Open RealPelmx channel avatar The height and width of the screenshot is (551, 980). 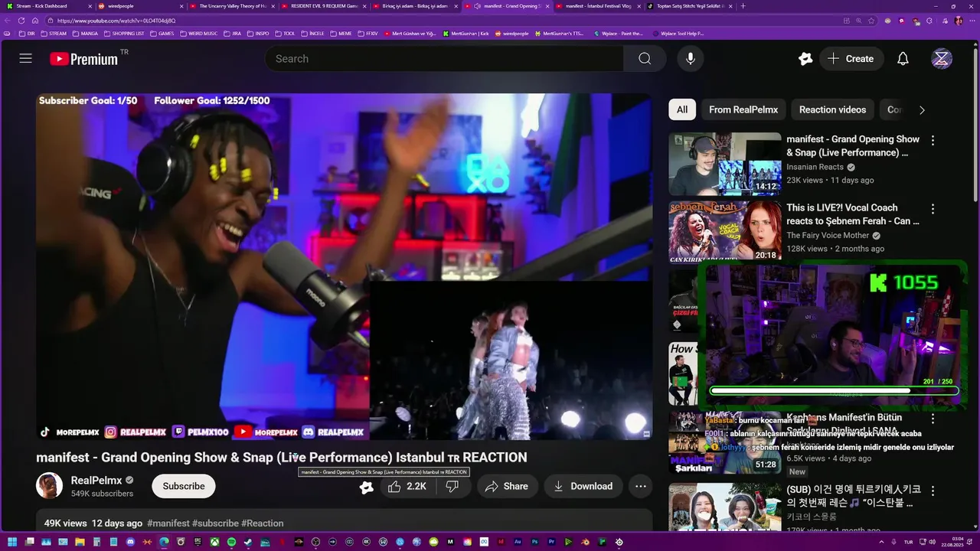49,486
